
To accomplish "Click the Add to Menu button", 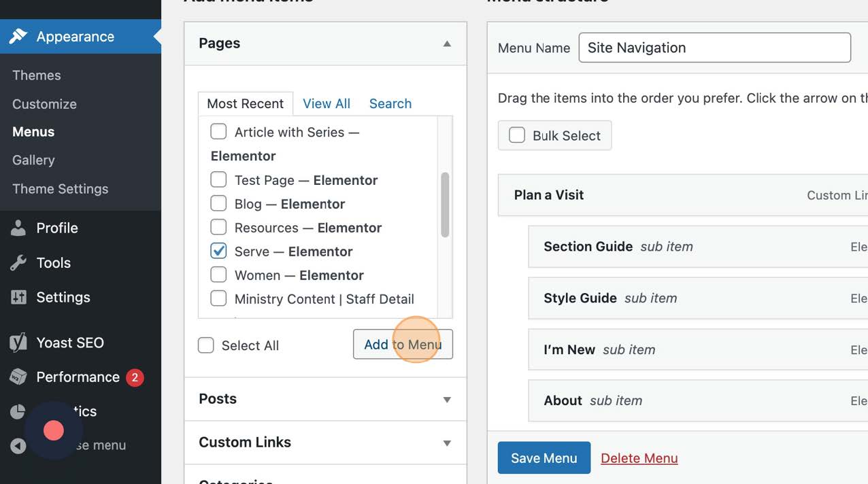I will (403, 345).
